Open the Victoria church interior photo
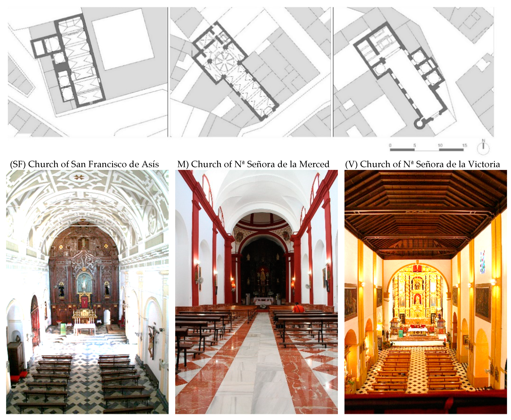Screen dimensions: 511x420 click(425, 292)
